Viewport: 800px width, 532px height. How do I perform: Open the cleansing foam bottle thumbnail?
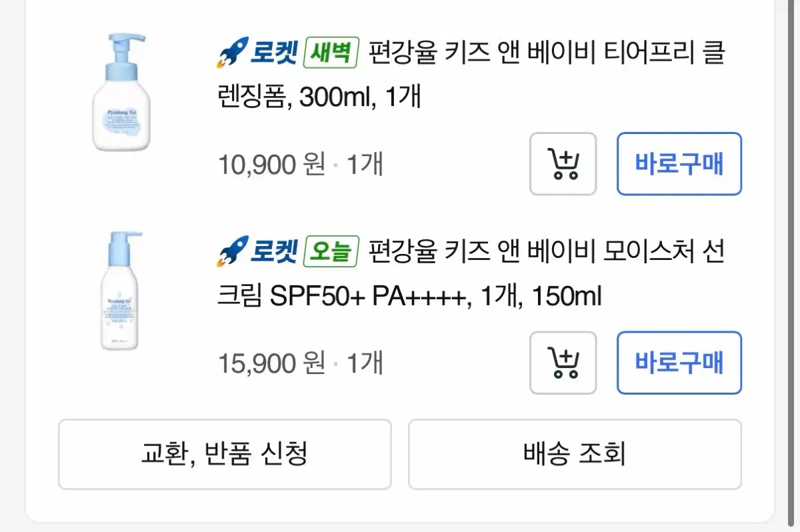[121, 92]
